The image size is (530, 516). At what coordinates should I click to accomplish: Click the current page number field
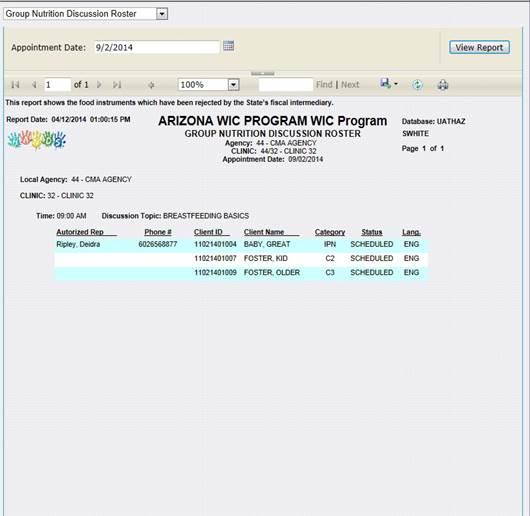pos(57,84)
